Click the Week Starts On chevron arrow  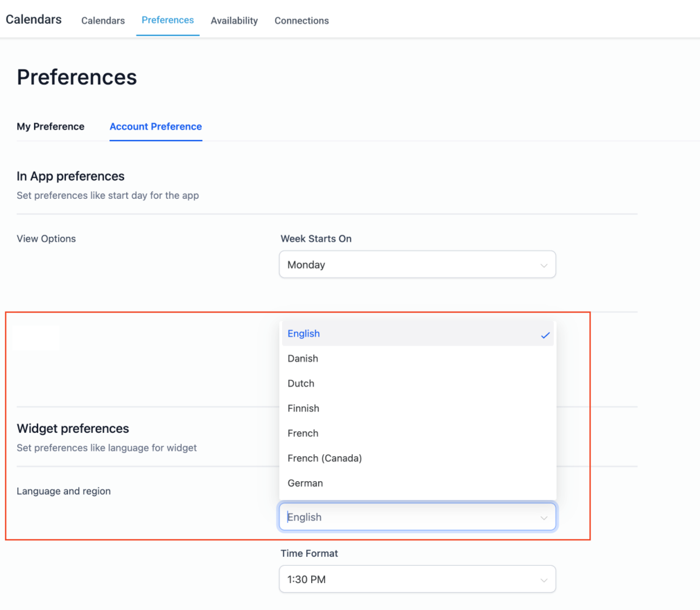coord(544,265)
